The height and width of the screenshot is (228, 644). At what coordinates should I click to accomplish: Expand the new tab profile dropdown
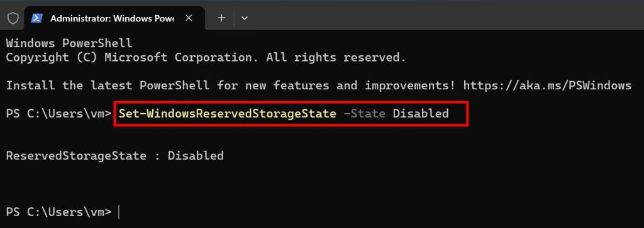click(245, 18)
